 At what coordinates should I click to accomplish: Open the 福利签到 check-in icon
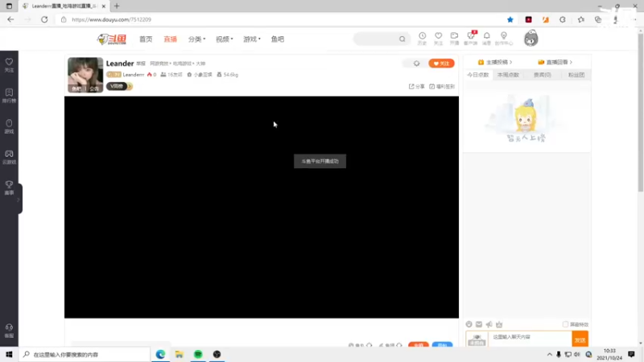tap(441, 87)
